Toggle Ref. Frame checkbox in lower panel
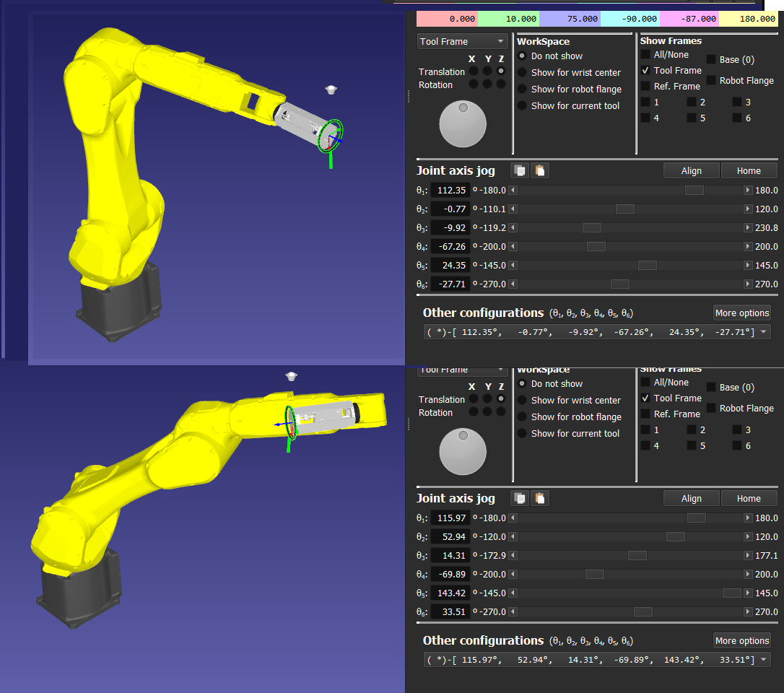 (645, 414)
